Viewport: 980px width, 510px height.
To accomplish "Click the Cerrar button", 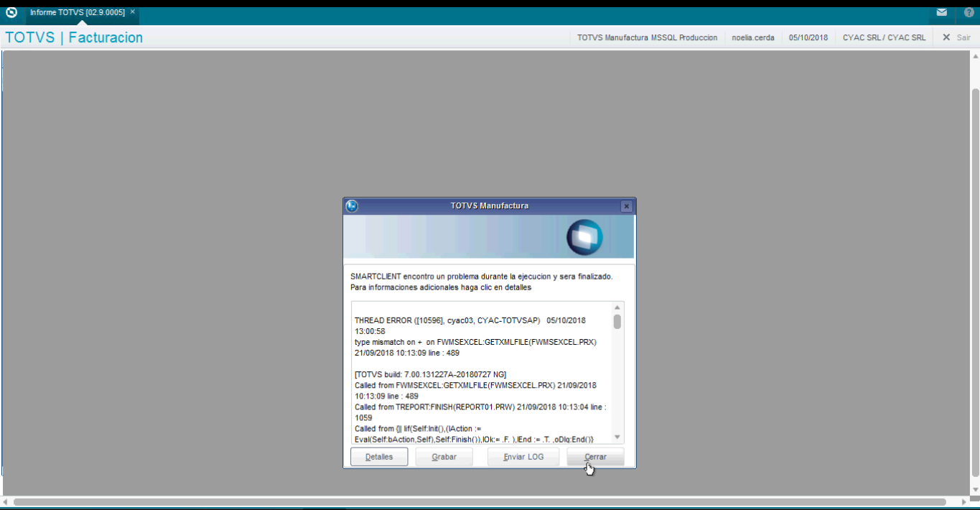I will click(595, 457).
